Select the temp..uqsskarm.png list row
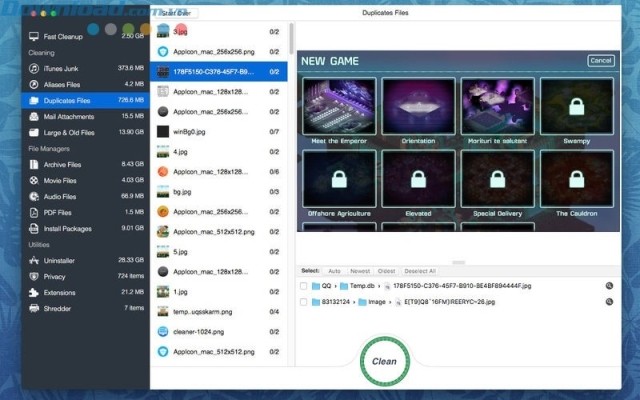Screen dimensions: 640x400 coord(219,311)
